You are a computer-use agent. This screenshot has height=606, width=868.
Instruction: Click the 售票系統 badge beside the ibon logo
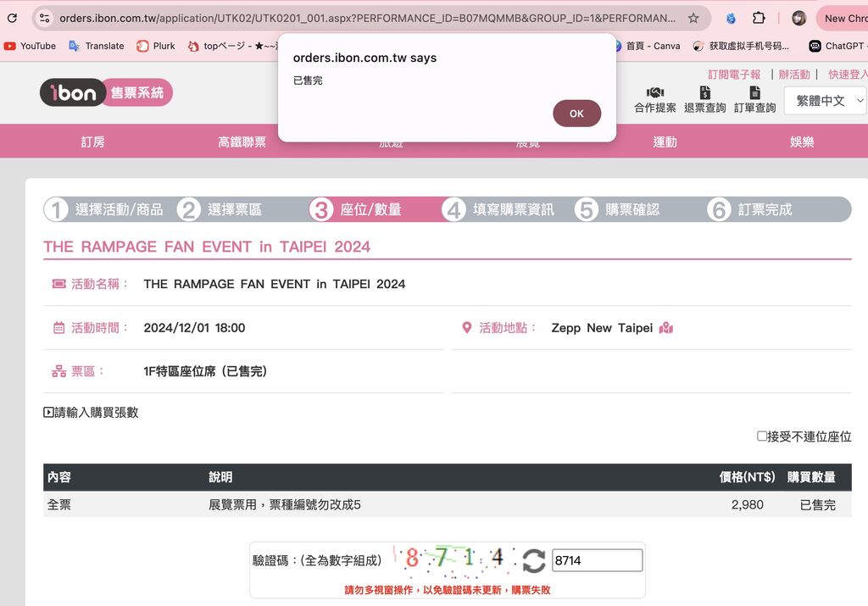pos(137,92)
